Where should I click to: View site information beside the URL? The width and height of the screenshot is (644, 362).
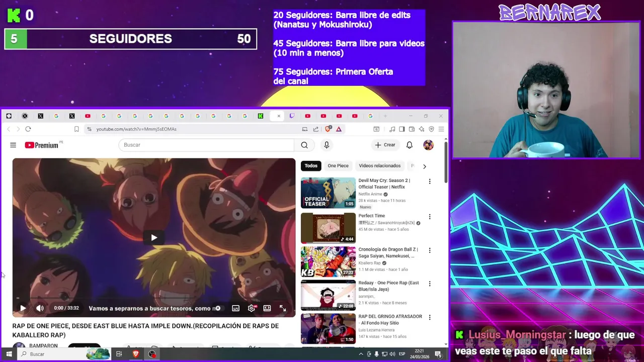[x=89, y=129]
